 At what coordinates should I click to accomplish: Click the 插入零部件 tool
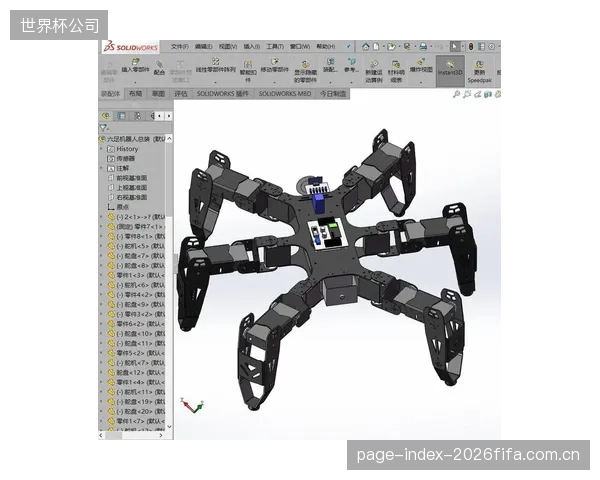pyautogui.click(x=135, y=65)
